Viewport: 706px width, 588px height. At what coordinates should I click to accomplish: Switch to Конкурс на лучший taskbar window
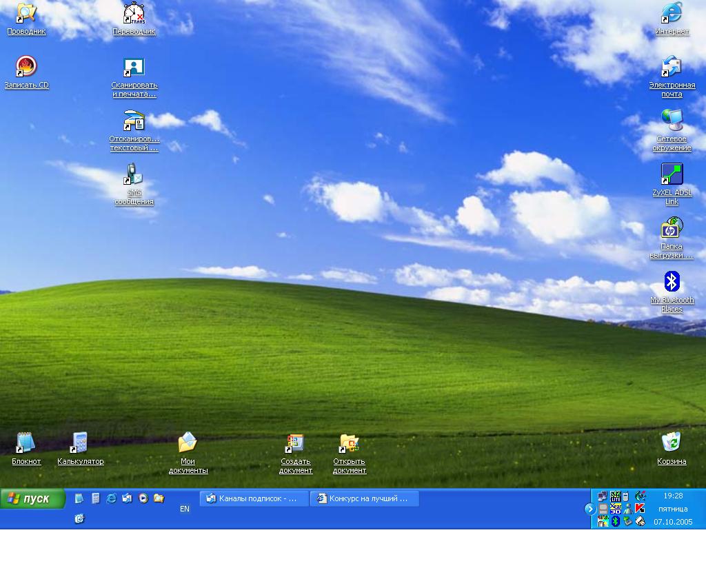[365, 499]
